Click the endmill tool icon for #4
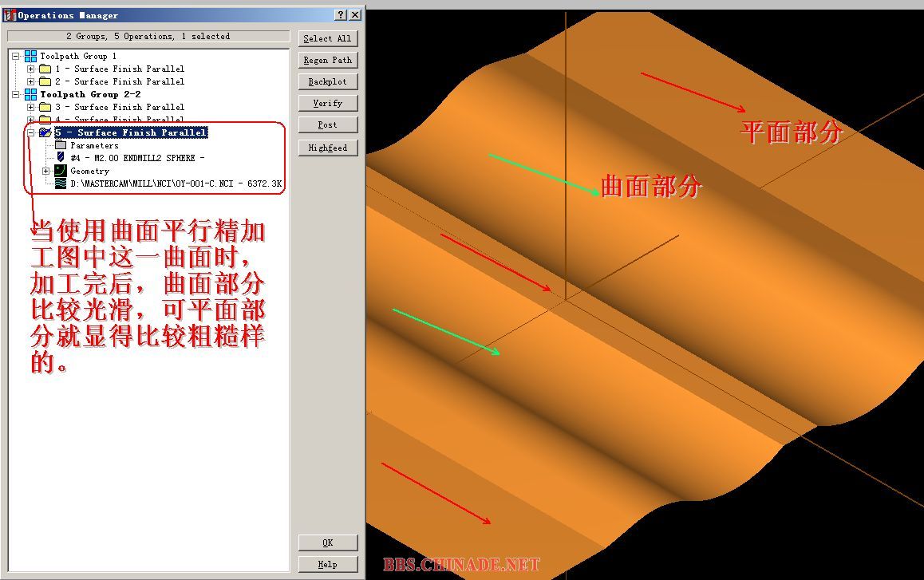 click(x=61, y=158)
